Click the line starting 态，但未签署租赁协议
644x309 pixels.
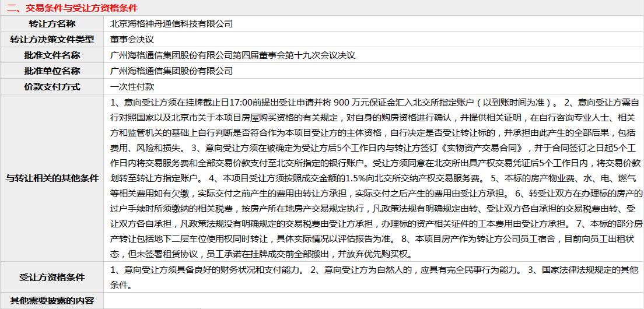pyautogui.click(x=261, y=254)
